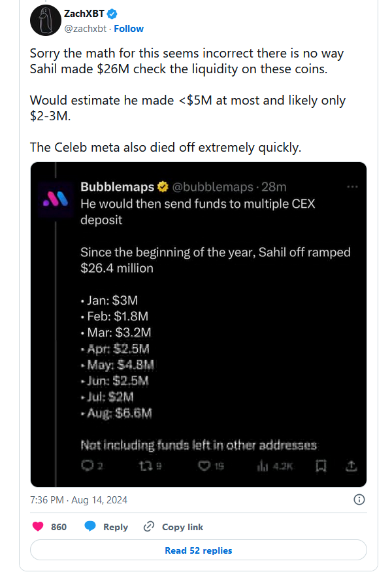Image resolution: width=392 pixels, height=574 pixels.
Task: Click the quoted tweet's share icon
Action: click(x=350, y=466)
